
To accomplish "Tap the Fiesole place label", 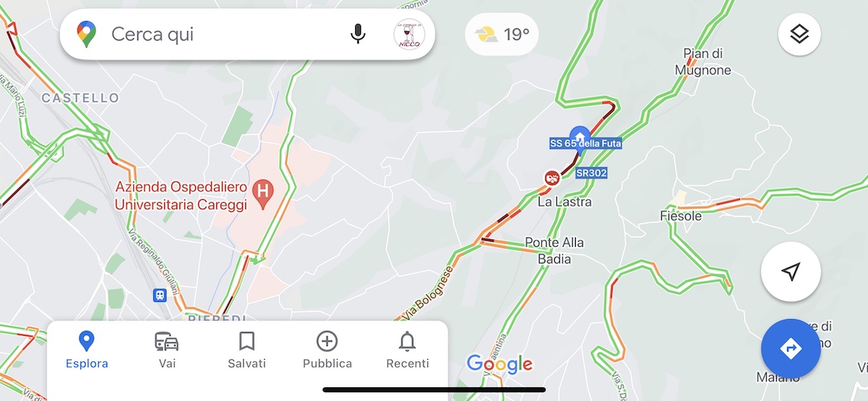I will click(x=681, y=216).
